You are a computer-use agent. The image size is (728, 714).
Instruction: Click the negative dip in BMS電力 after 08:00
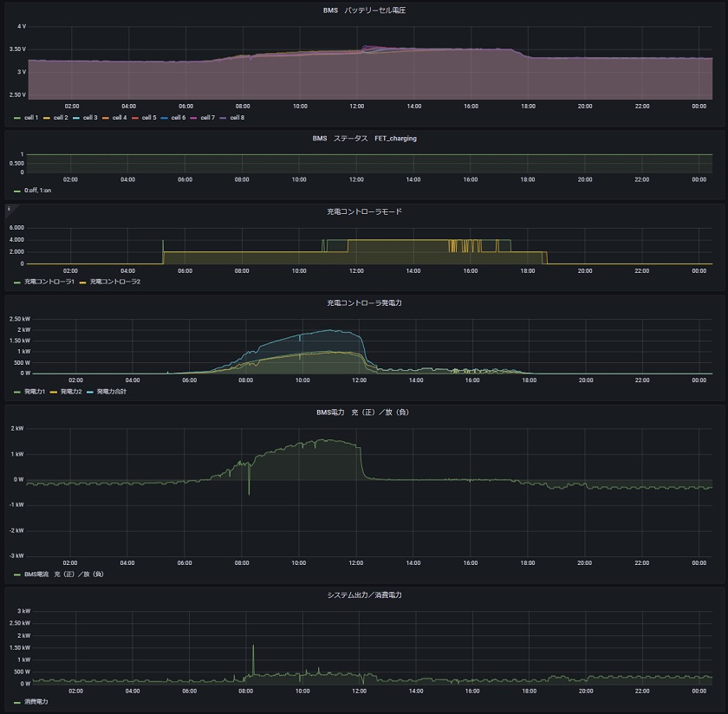(249, 494)
